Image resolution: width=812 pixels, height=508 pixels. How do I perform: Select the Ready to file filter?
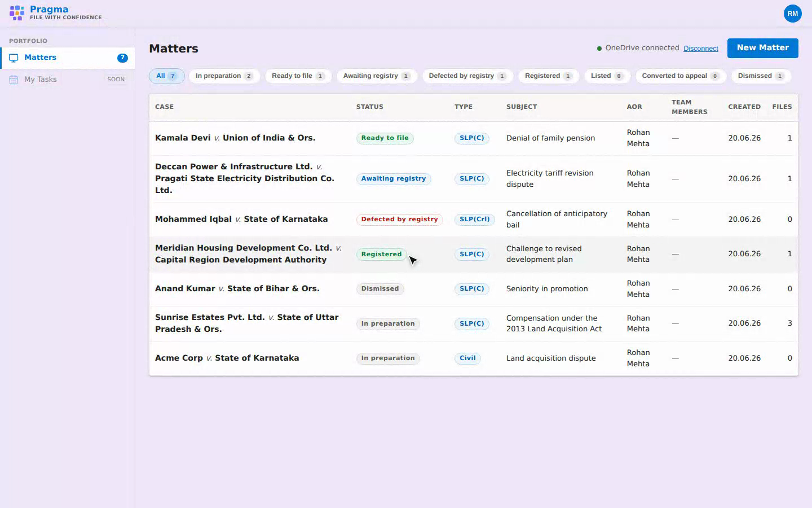tap(298, 76)
